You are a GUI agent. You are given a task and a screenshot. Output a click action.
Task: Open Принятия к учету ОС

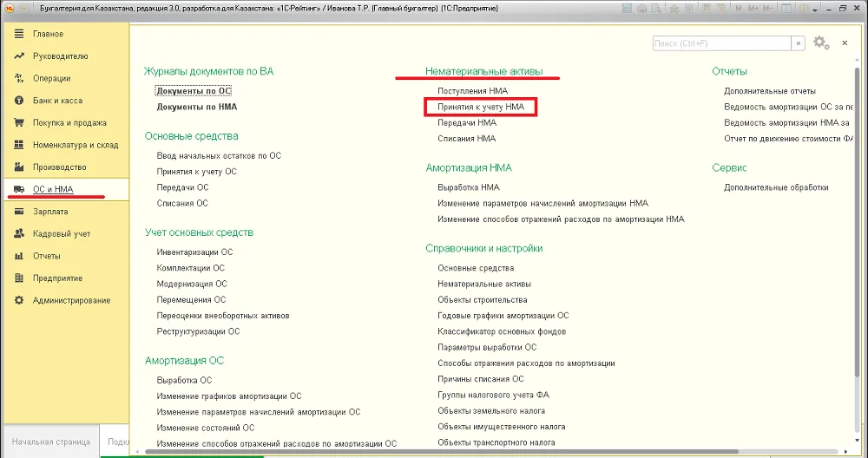[196, 172]
